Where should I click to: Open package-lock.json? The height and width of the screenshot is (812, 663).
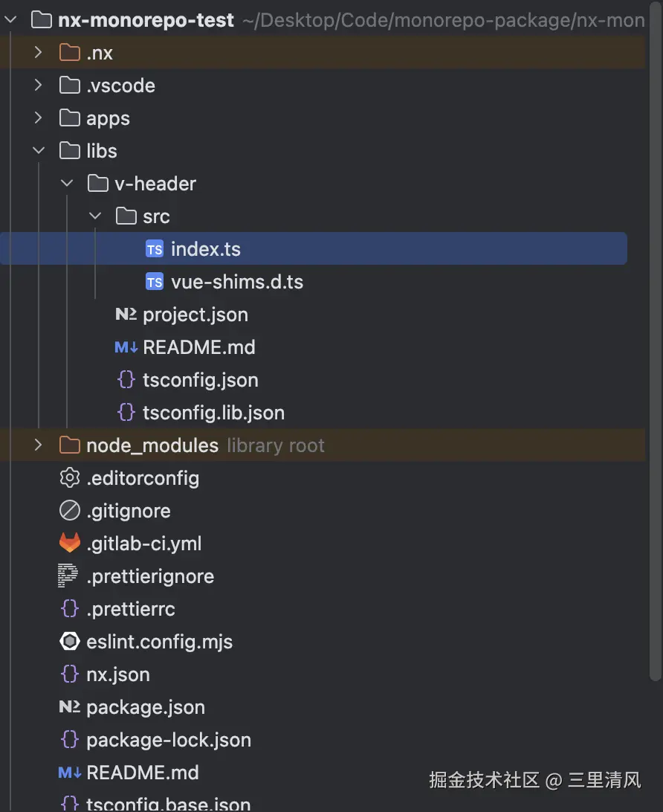[x=168, y=740]
